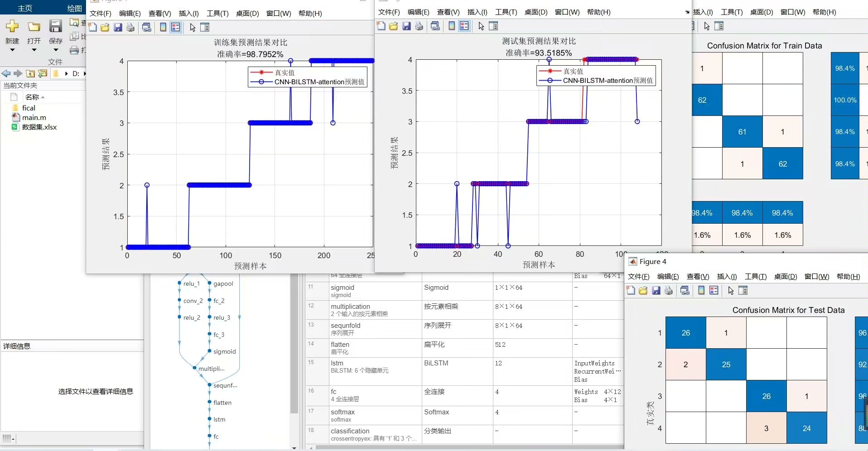Select Edit Plot pointer in Train Confusion Matrix figure
The image size is (868, 451).
[x=707, y=26]
